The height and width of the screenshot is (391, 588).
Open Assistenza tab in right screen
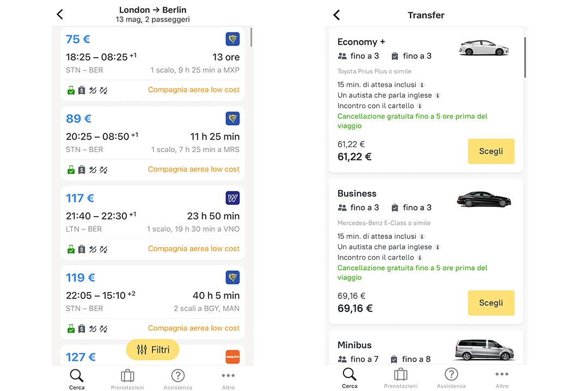click(x=451, y=379)
